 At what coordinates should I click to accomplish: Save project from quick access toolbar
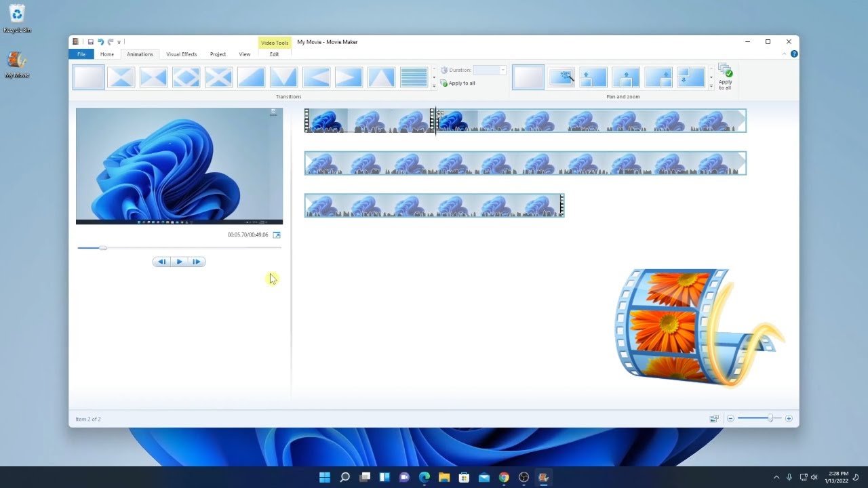tap(90, 42)
